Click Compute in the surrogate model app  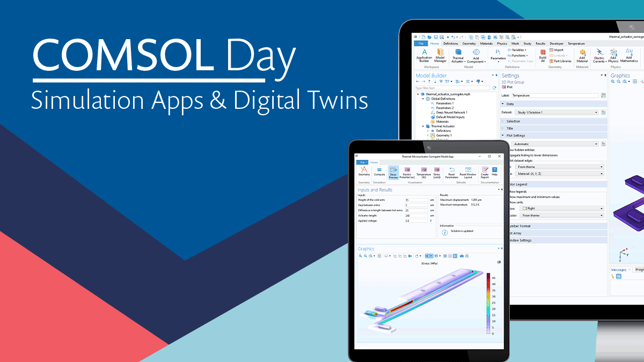tap(379, 171)
